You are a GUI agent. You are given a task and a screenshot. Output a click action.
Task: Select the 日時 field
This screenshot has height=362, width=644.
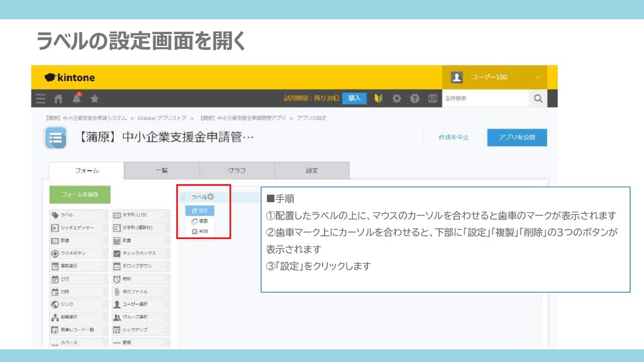[79, 292]
